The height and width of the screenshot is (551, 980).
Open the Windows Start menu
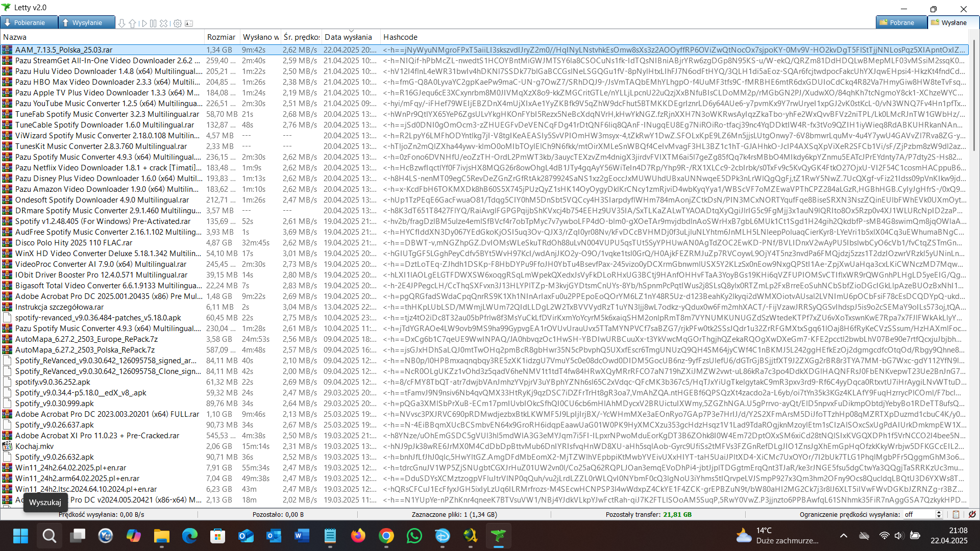coord(21,536)
